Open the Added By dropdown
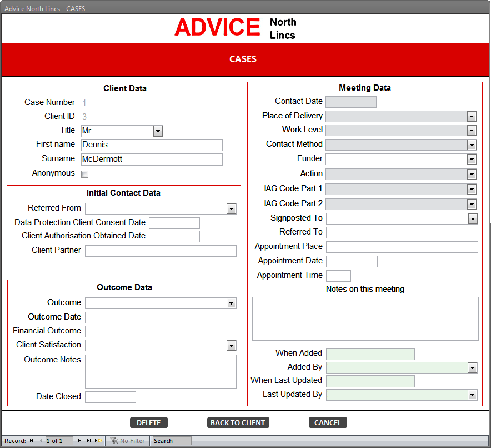The height and width of the screenshot is (448, 491). (473, 367)
